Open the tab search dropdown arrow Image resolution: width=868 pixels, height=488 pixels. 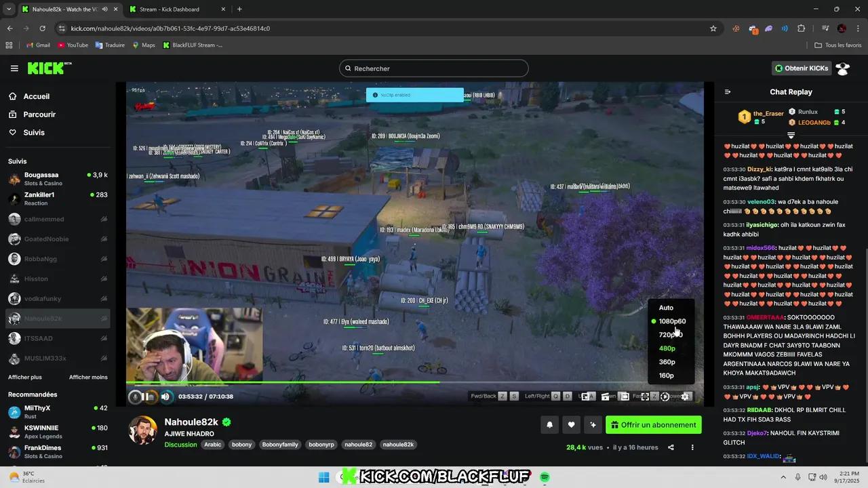[8, 9]
